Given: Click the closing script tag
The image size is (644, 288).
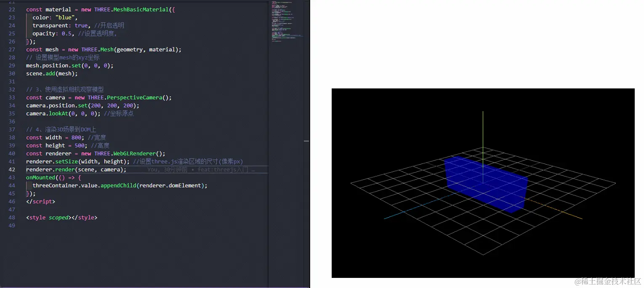Looking at the screenshot, I should pos(40,202).
